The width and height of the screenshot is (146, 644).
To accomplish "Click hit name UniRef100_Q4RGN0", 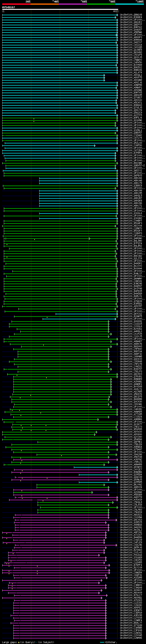I will 131,238.
